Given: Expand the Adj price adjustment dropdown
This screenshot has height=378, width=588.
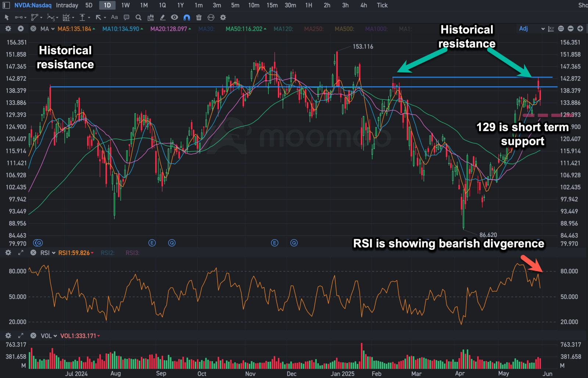Looking at the screenshot, I should pos(531,29).
